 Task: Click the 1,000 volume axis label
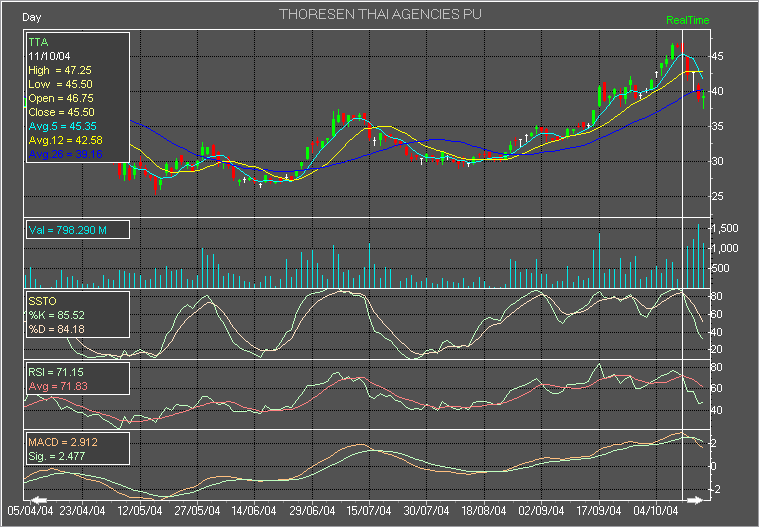[x=725, y=248]
